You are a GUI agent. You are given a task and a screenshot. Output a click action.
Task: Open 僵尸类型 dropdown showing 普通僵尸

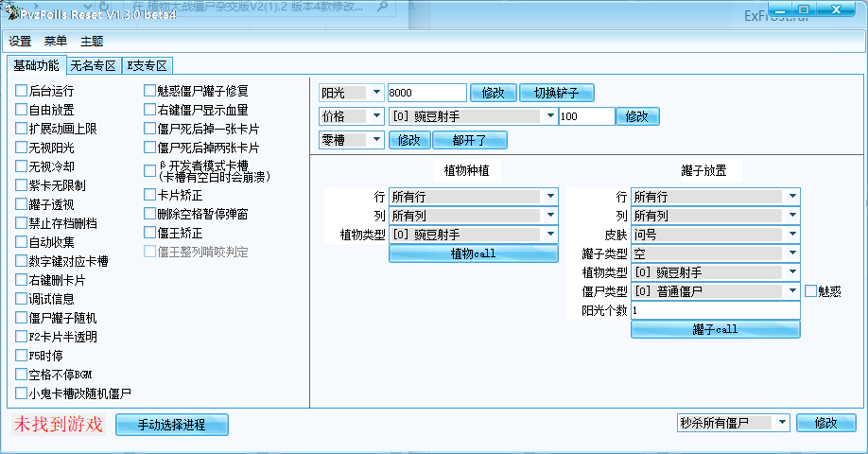point(791,291)
